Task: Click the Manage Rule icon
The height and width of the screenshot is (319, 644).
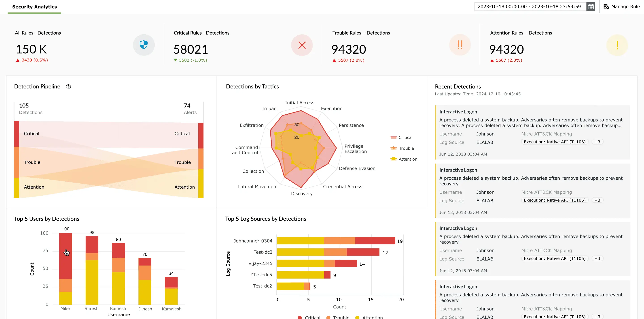Action: [606, 7]
